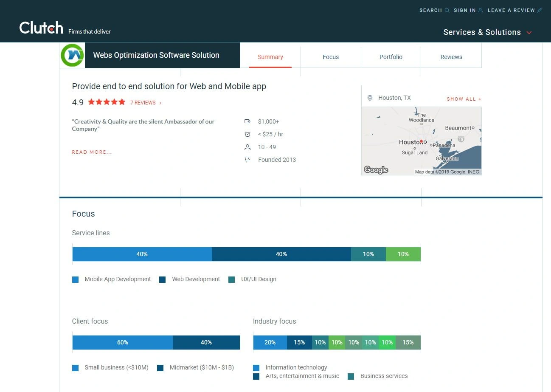The width and height of the screenshot is (551, 392).
Task: Click the Houston, TX location text
Action: (395, 98)
